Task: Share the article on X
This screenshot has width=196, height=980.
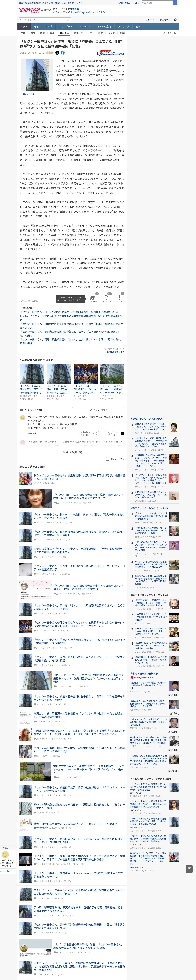Action: click(x=57, y=53)
